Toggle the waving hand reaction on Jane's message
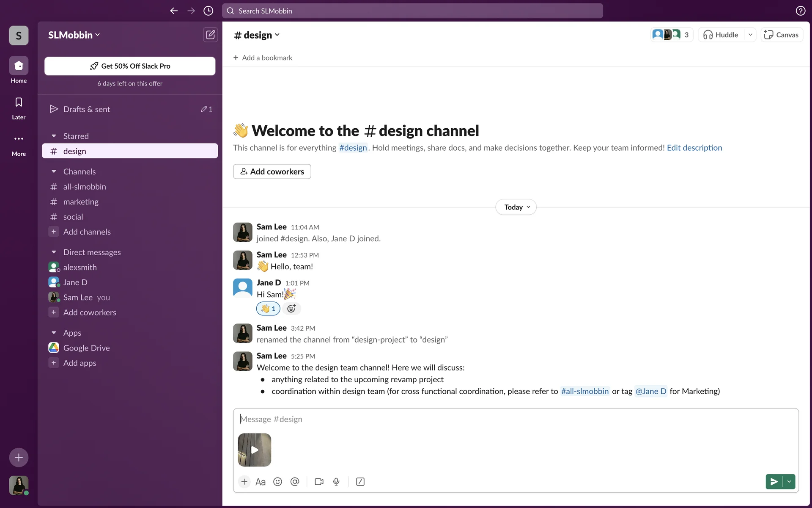Viewport: 812px width, 508px height. pyautogui.click(x=268, y=309)
